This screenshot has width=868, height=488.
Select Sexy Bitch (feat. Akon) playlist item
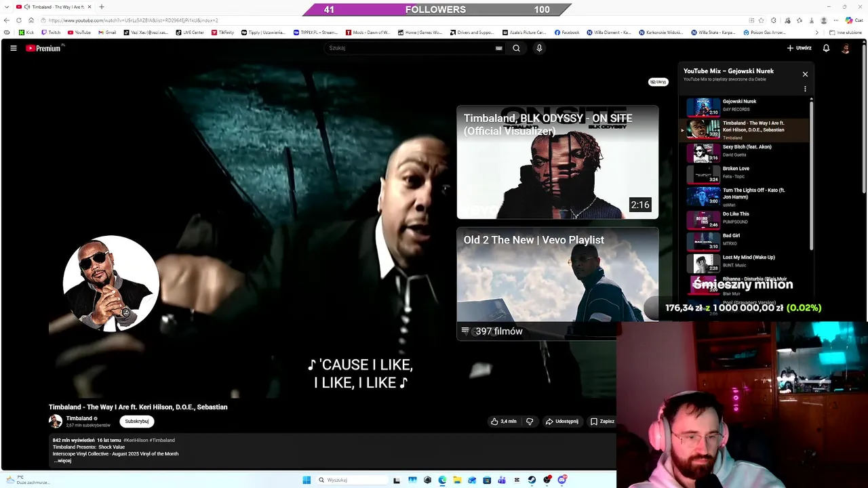point(745,152)
